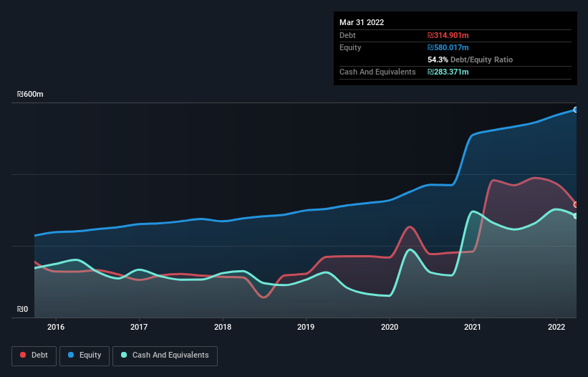Click the Mar 31 2022 tooltip date

click(x=362, y=22)
